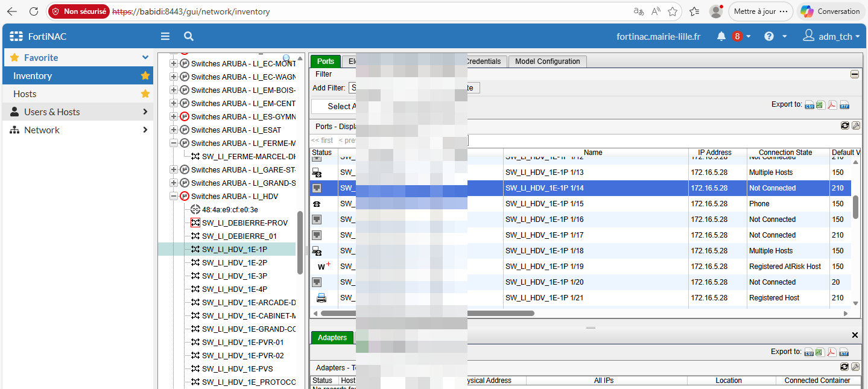Sort ports by Connection State column
Image resolution: width=868 pixels, height=389 pixels.
tap(785, 153)
